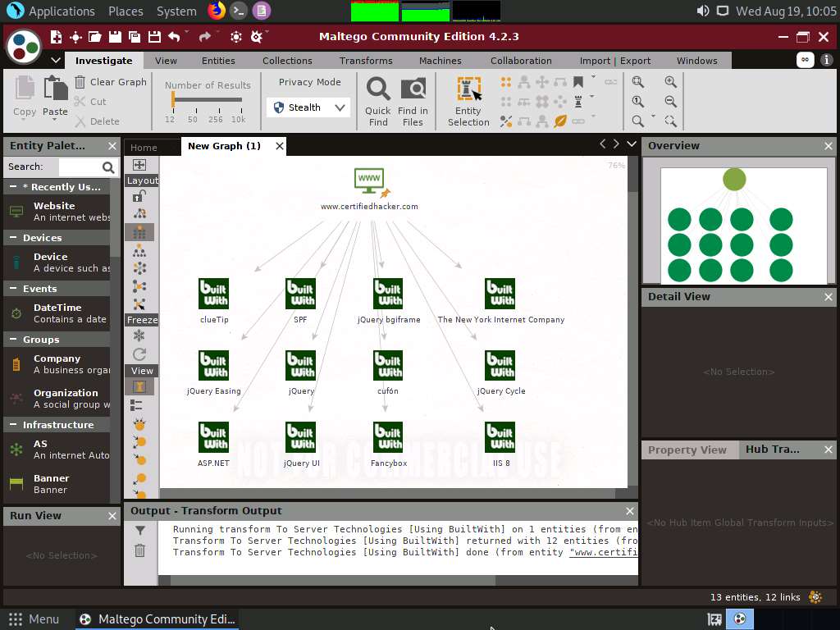Open the Entities ribbon tab
This screenshot has height=630, width=840.
coord(218,61)
